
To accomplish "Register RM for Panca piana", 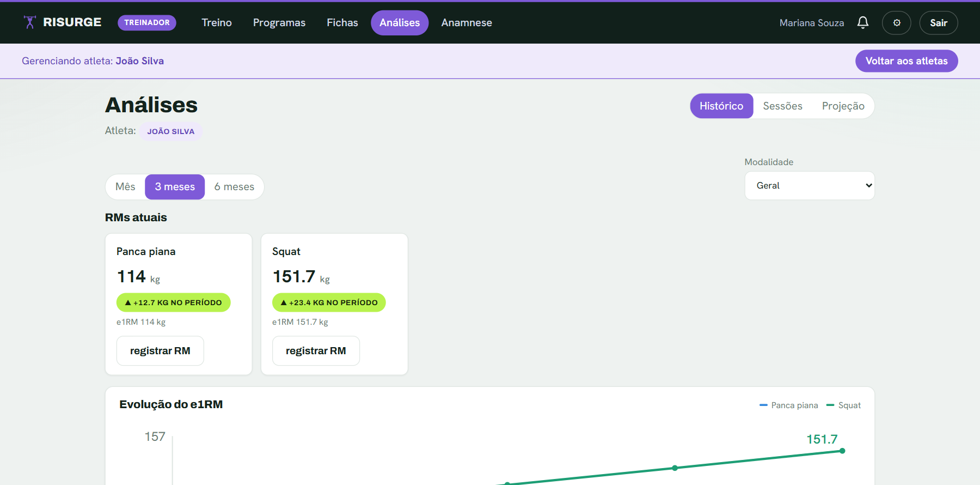I will click(x=160, y=351).
